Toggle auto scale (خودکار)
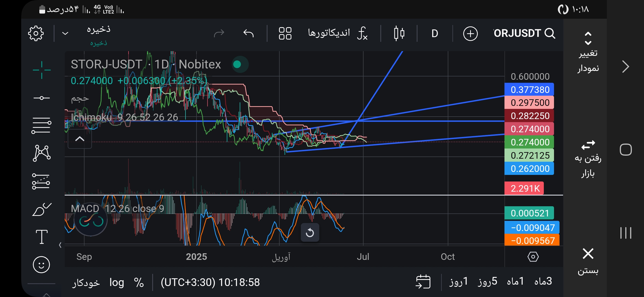The height and width of the screenshot is (297, 644). 86,282
